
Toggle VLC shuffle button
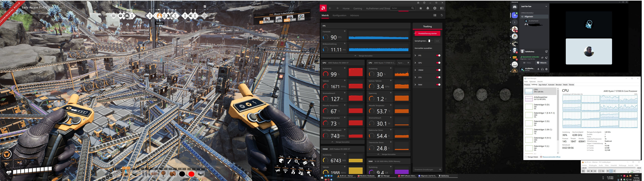[x=614, y=171]
